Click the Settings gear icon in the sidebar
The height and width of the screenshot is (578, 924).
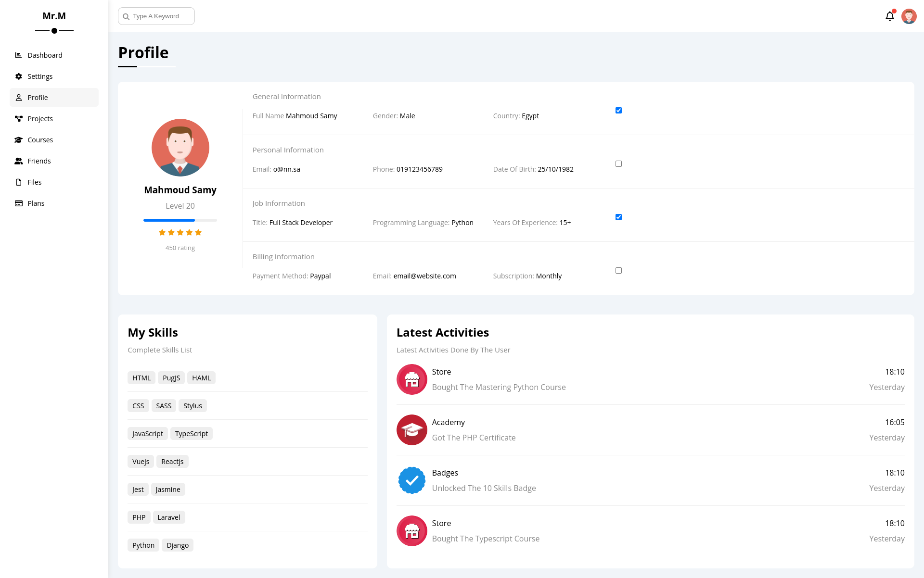[18, 76]
